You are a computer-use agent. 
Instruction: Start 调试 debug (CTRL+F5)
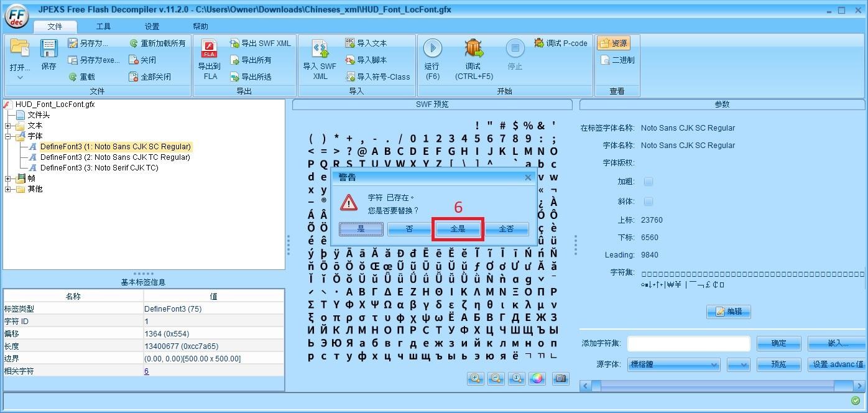[474, 60]
